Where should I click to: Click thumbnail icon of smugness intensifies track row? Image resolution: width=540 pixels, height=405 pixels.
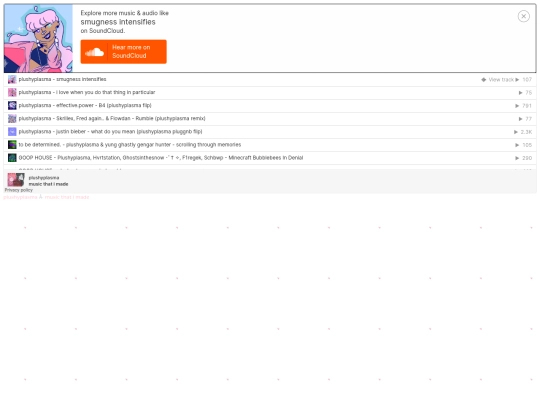(12, 80)
